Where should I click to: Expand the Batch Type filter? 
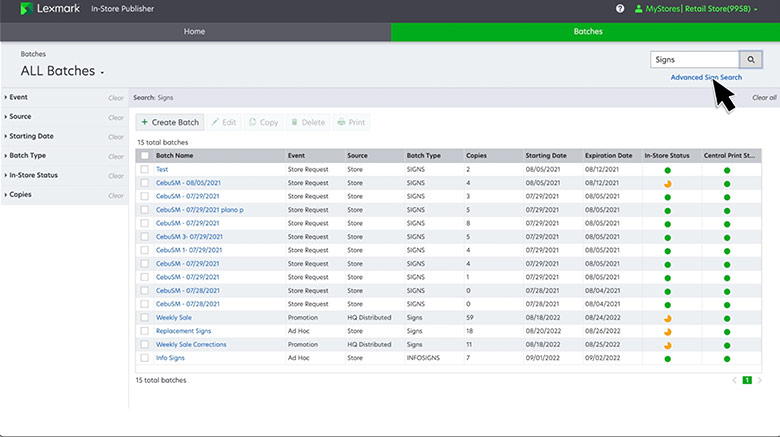pos(27,155)
